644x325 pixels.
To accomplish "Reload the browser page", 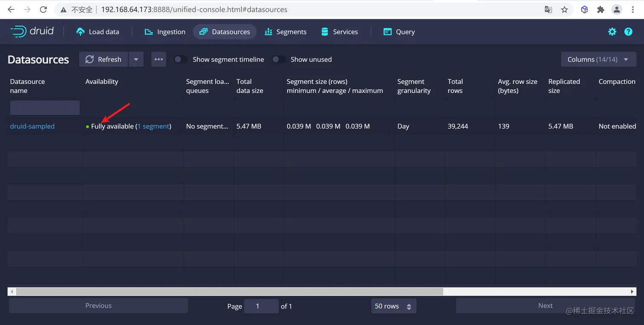I will pos(43,9).
